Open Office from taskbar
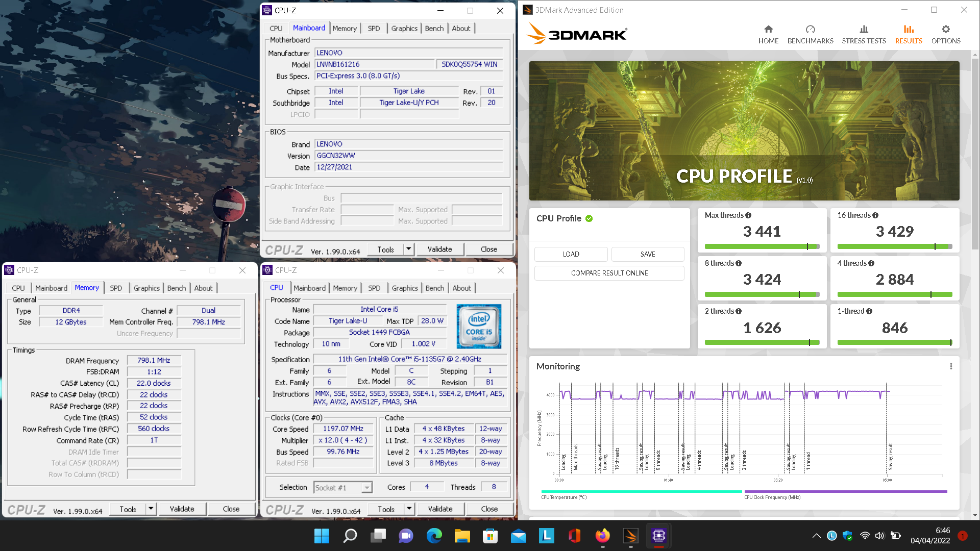 575,536
